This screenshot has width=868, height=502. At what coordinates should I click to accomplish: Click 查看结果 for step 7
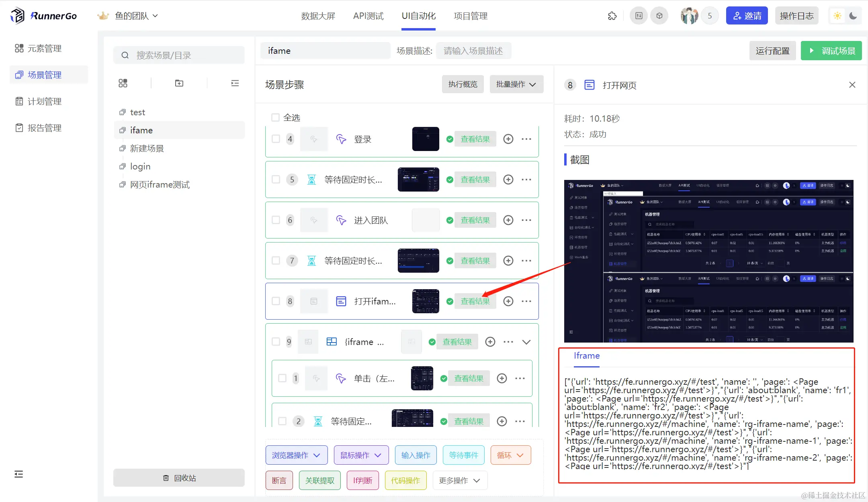click(475, 261)
